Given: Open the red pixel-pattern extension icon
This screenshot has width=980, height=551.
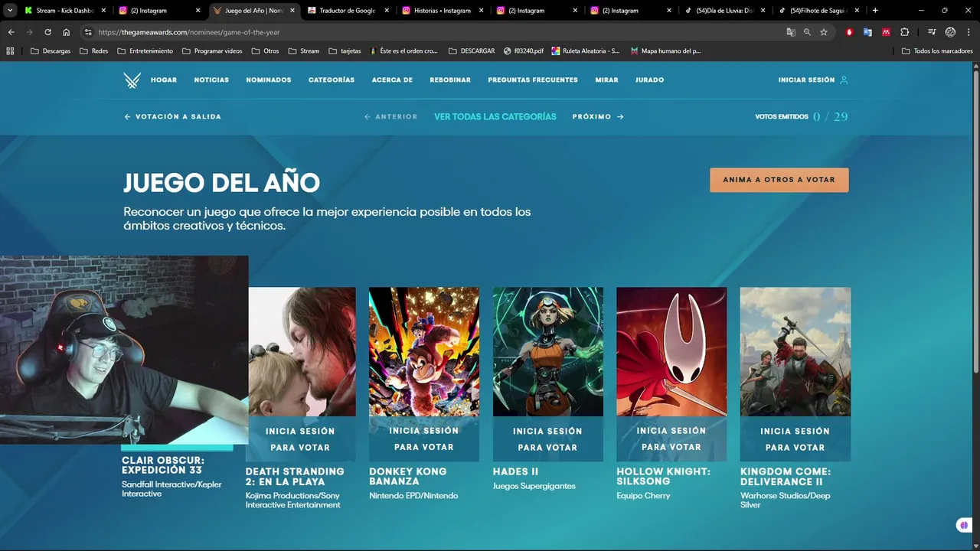Looking at the screenshot, I should (886, 32).
